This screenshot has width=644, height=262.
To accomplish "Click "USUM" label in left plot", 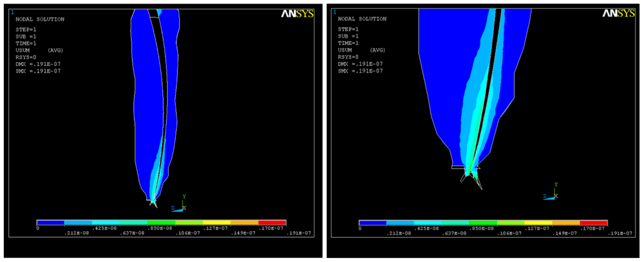I will (23, 51).
